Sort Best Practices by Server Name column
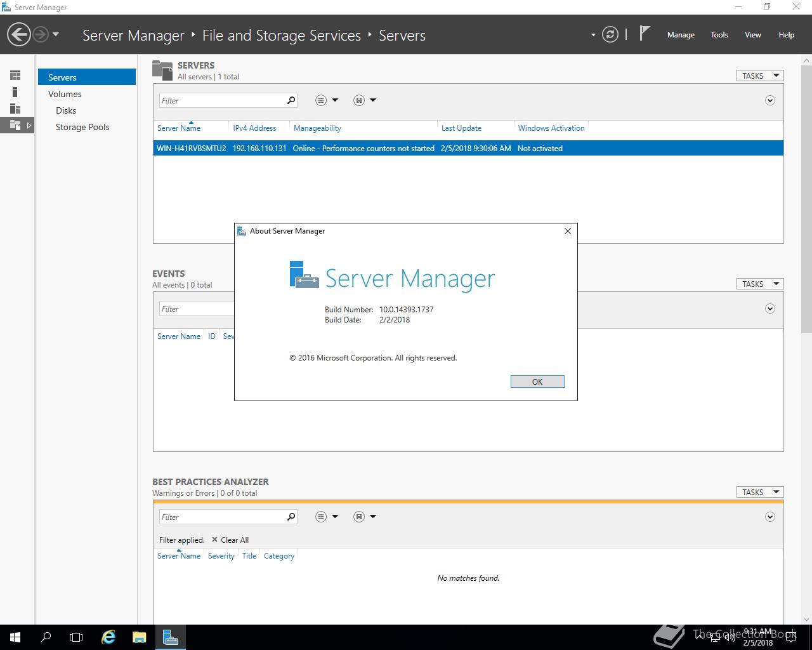Viewport: 812px width, 650px height. (x=179, y=556)
